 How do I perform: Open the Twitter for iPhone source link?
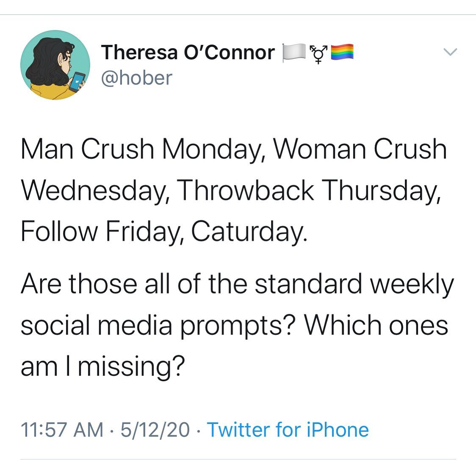coord(288,429)
